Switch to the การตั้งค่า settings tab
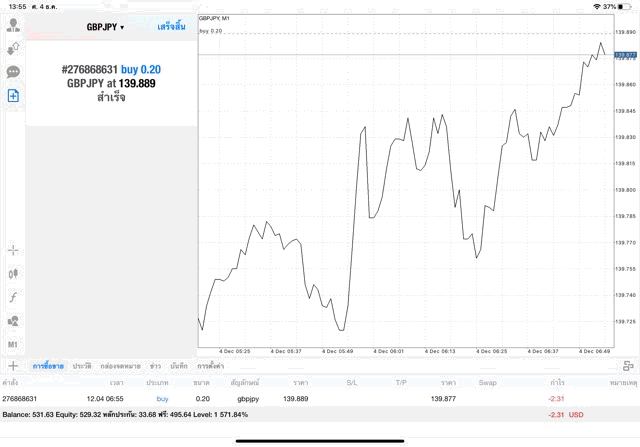This screenshot has width=640, height=447. tap(211, 366)
